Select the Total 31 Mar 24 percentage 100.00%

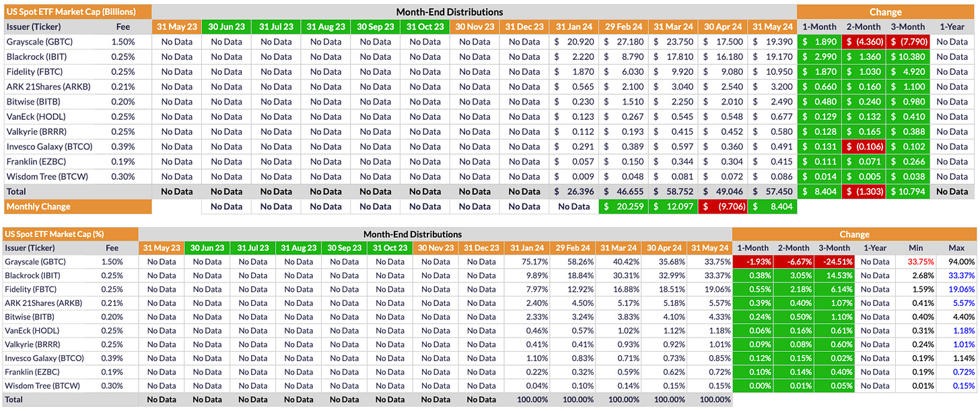click(x=619, y=400)
